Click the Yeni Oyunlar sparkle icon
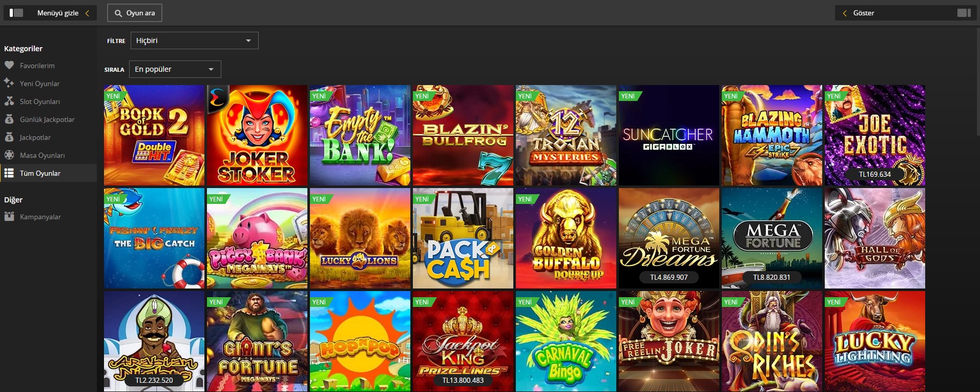The image size is (980, 392). [9, 83]
